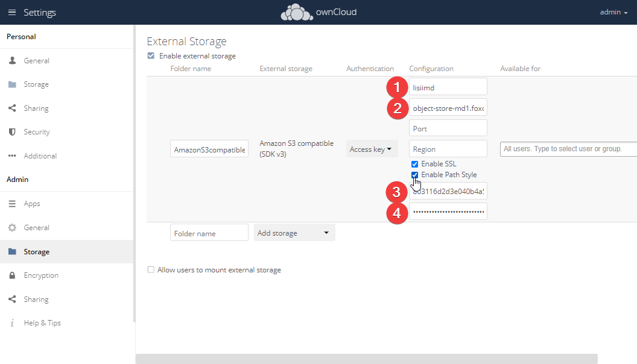
Task: Click the Region input field
Action: pyautogui.click(x=448, y=149)
